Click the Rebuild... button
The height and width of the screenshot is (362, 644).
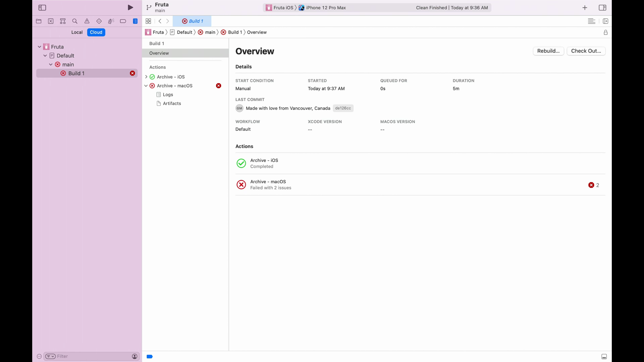pos(548,51)
